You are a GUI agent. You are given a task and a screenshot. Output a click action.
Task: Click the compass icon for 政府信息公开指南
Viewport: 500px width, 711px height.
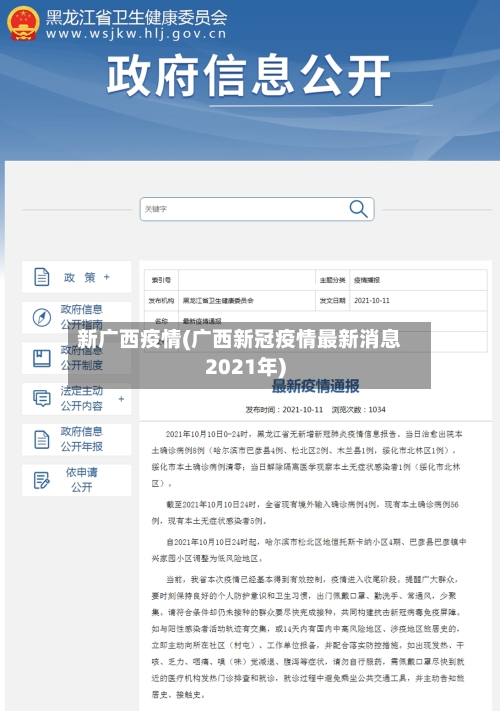[42, 317]
